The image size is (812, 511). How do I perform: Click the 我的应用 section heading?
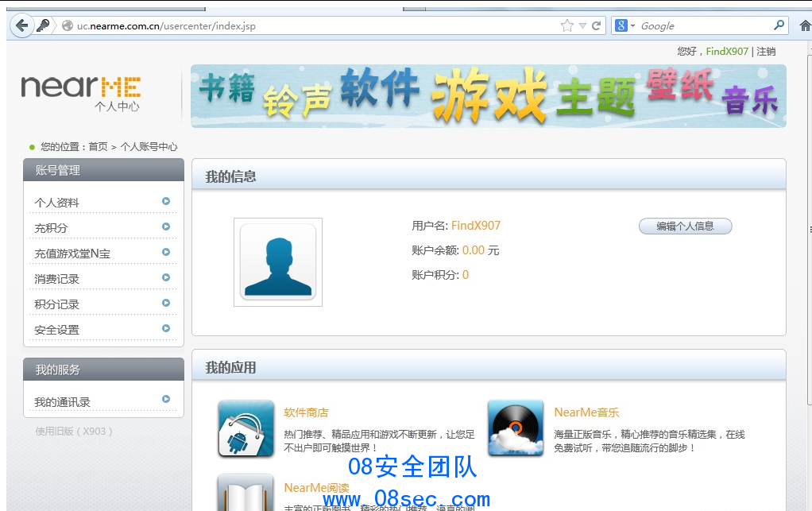[x=230, y=368]
